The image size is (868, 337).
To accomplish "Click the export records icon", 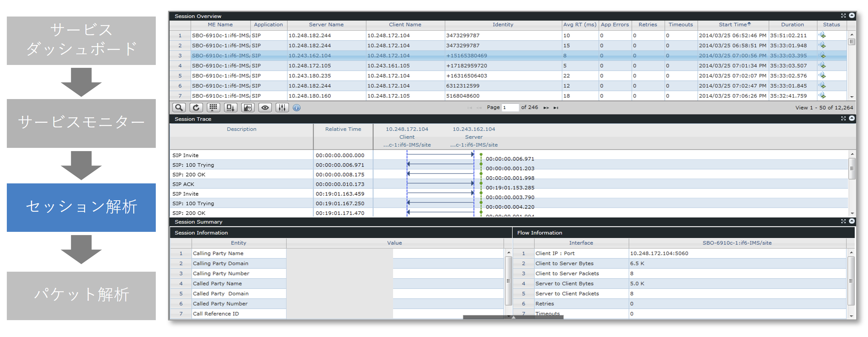I will [230, 107].
